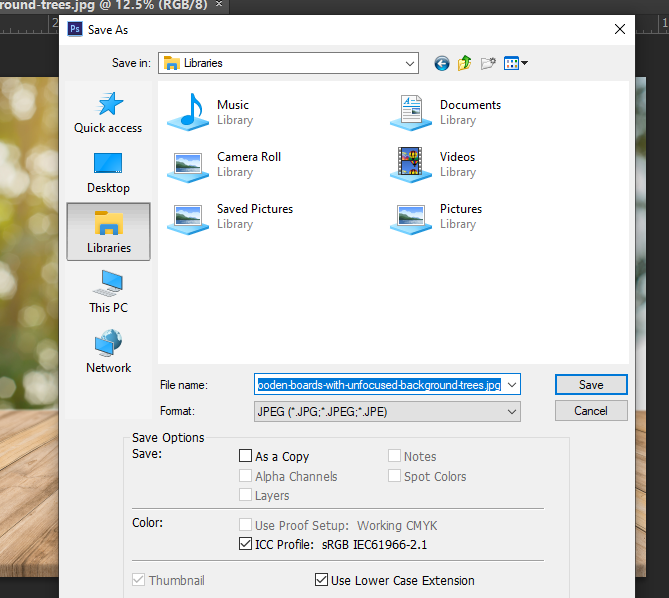Open the Pictures library icon
Image resolution: width=669 pixels, height=598 pixels.
click(411, 219)
